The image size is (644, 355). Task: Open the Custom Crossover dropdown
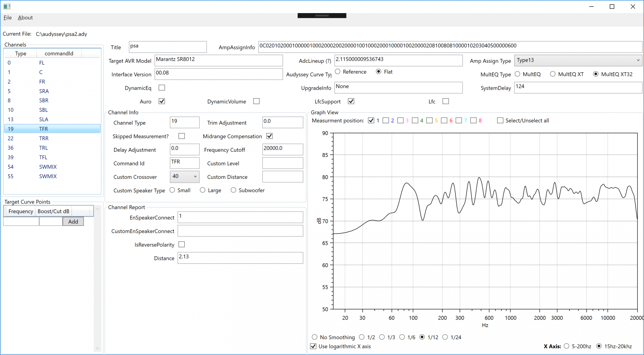pos(184,177)
